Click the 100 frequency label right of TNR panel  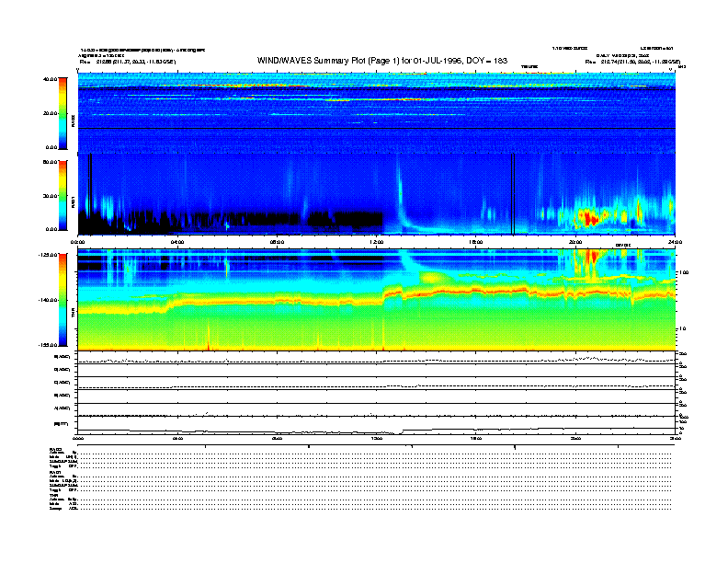click(685, 272)
